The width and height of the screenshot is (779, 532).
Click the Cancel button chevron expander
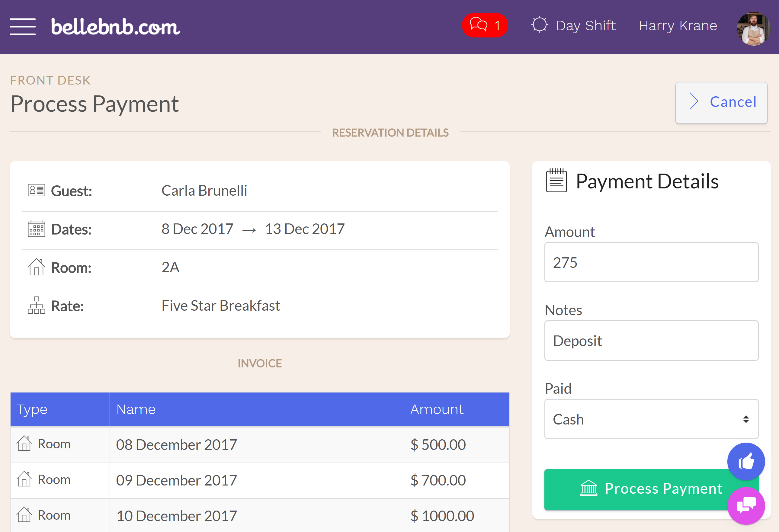[696, 101]
